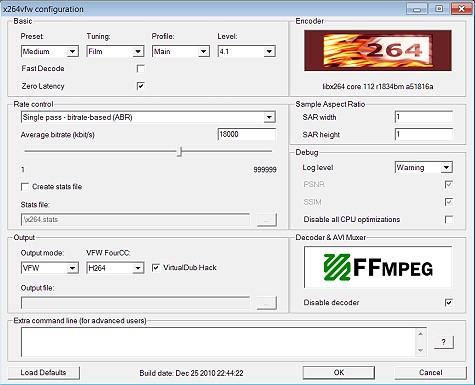Click the Cancel button

coord(430,373)
